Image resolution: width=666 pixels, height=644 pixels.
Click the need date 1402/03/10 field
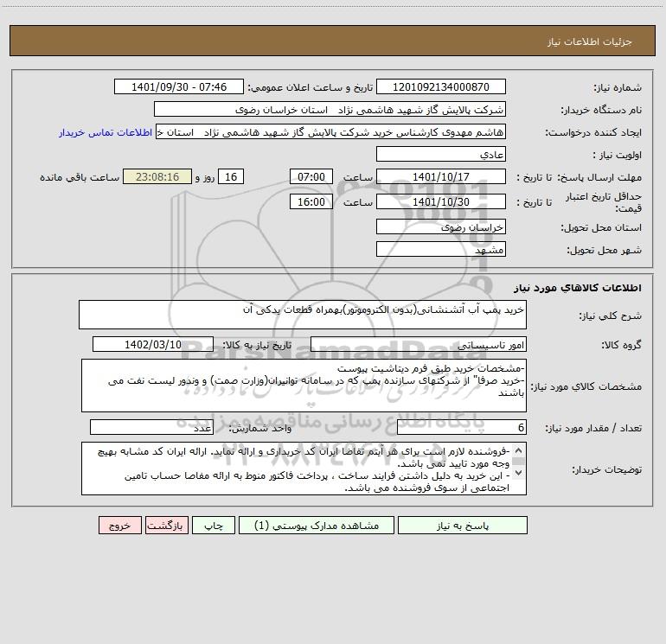point(153,344)
